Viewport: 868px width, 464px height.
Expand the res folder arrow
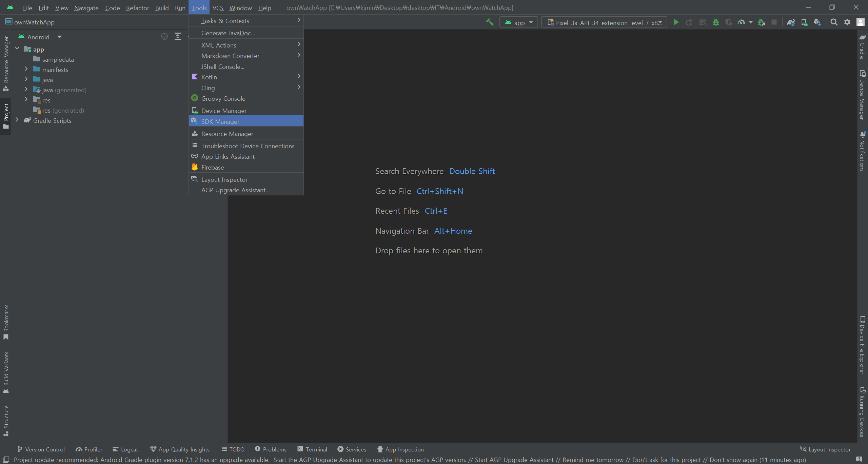click(x=26, y=99)
